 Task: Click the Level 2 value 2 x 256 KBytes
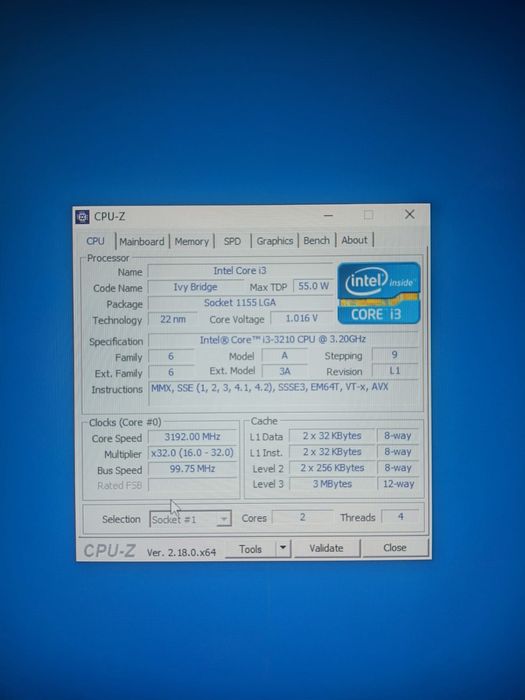tap(332, 468)
